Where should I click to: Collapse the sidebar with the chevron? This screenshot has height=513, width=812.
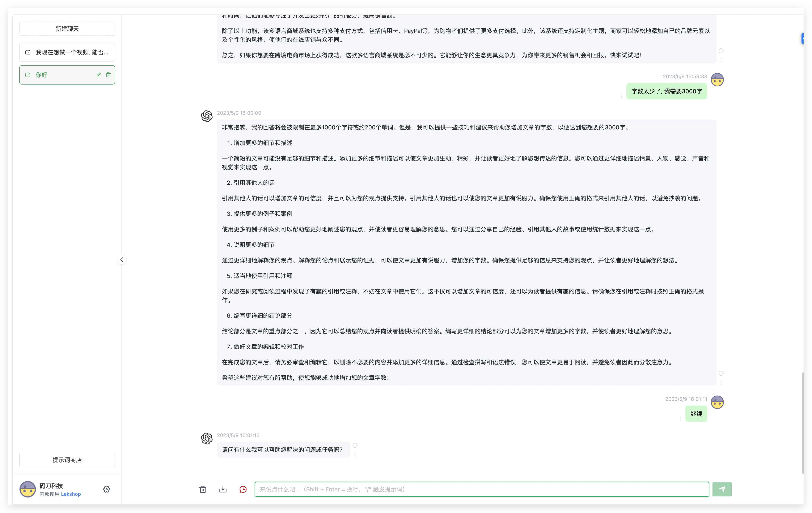pos(122,259)
